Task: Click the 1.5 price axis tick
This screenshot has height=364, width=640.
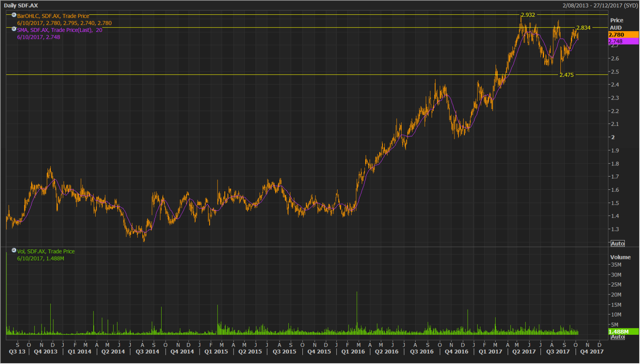Action: [x=615, y=203]
